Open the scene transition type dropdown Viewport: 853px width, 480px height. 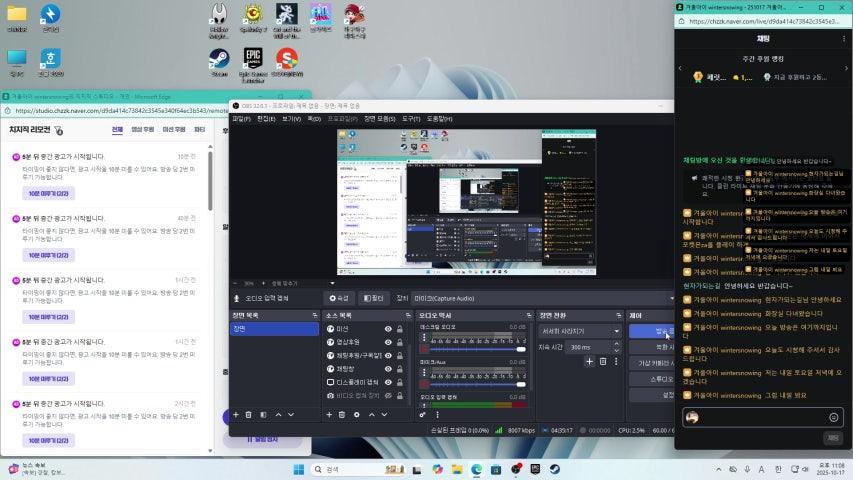[x=579, y=330]
